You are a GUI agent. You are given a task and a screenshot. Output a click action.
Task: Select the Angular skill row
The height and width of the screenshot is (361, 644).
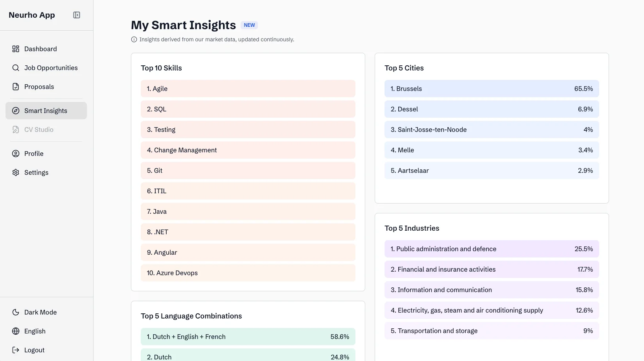pos(248,252)
